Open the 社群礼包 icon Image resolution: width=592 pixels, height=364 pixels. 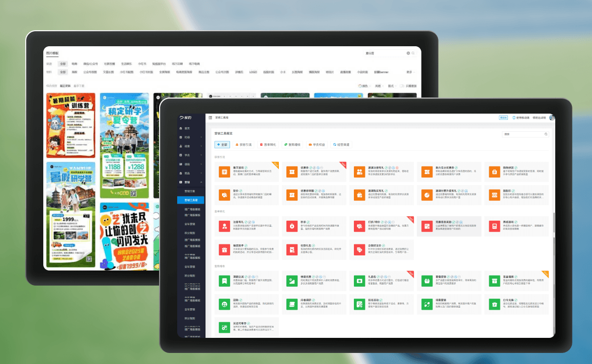292,250
